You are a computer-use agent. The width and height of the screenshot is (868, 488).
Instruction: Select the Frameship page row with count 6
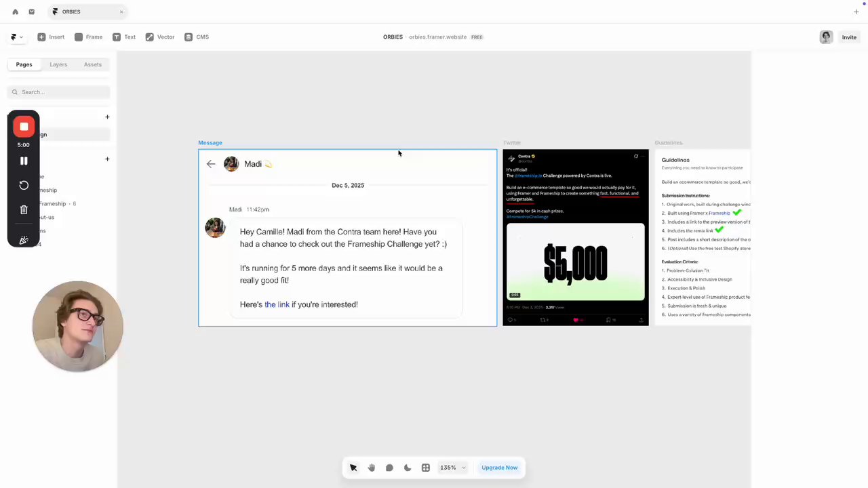click(x=58, y=203)
